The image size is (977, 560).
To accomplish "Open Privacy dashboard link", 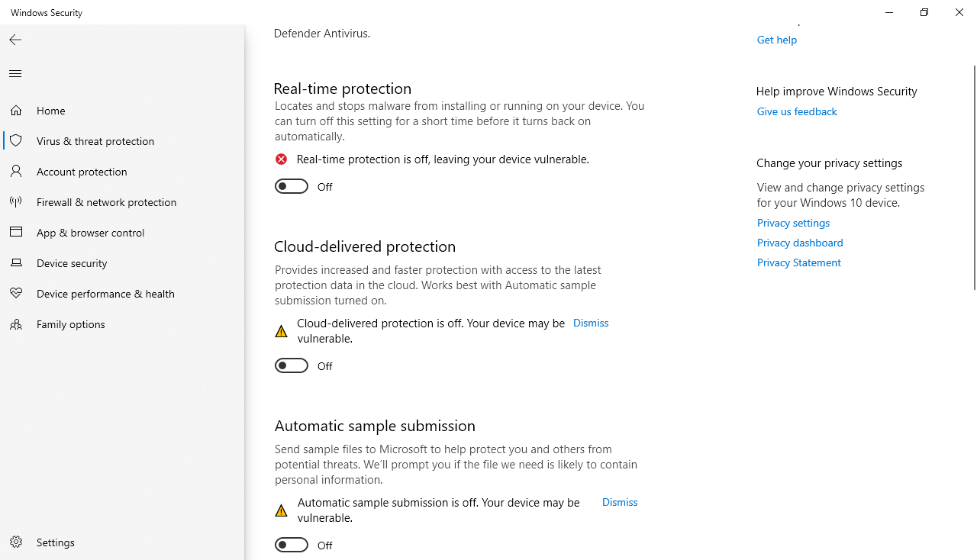I will (800, 243).
